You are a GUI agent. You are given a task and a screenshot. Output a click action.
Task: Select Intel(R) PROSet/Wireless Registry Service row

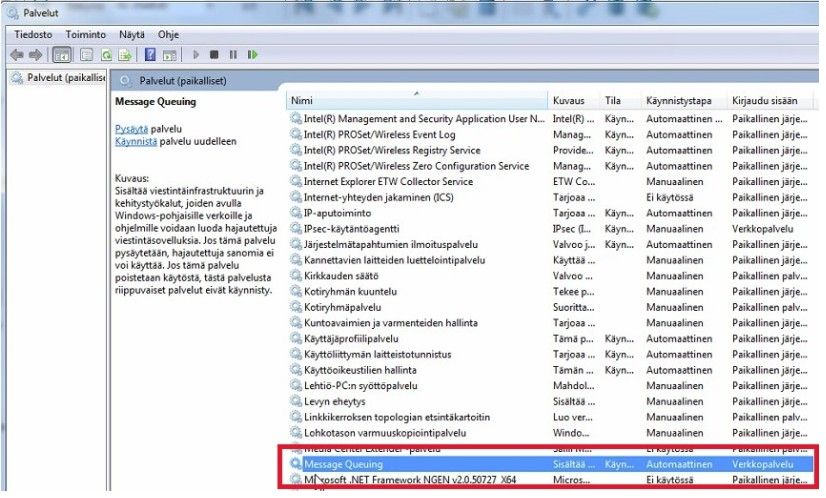[x=392, y=150]
